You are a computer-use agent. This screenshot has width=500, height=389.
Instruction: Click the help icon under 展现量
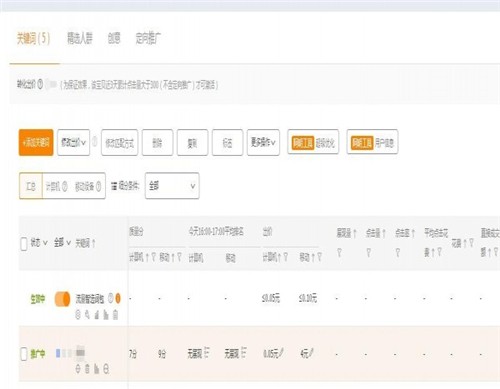tap(339, 253)
